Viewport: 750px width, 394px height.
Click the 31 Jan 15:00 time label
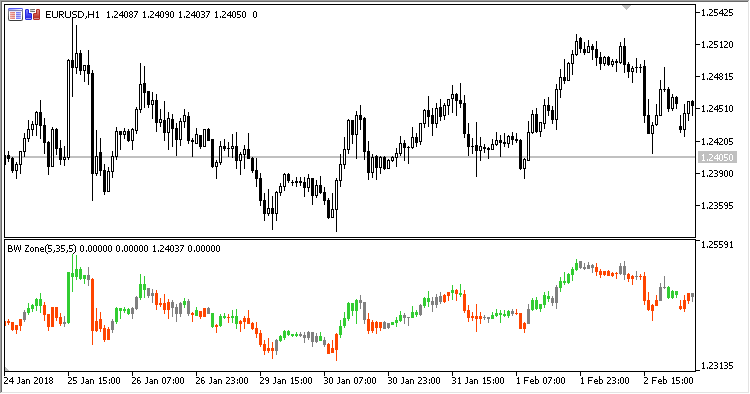coord(478,381)
